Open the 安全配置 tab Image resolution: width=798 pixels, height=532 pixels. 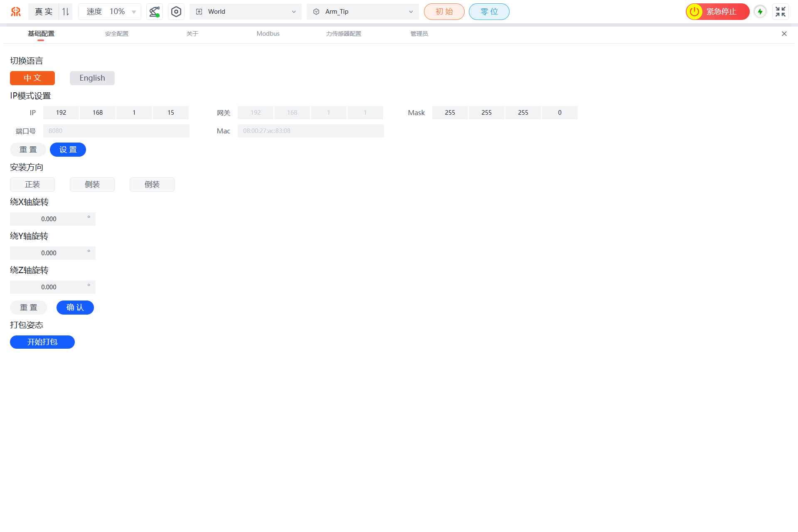[117, 34]
